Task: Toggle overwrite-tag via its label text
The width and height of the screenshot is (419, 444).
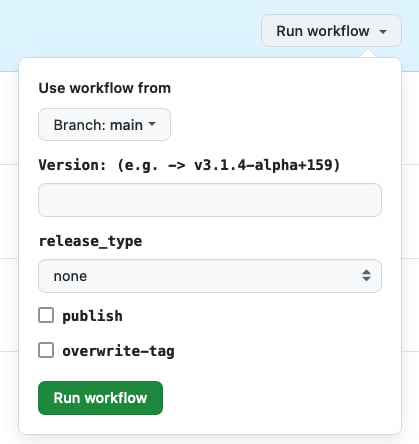Action: tap(118, 351)
